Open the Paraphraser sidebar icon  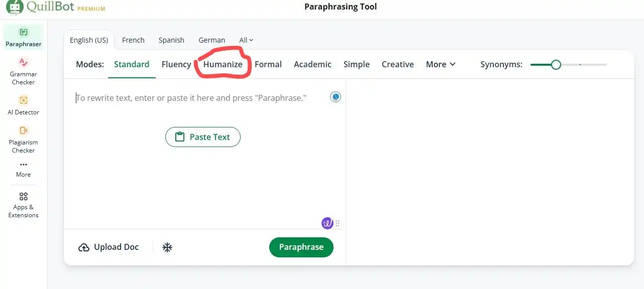coord(23,32)
